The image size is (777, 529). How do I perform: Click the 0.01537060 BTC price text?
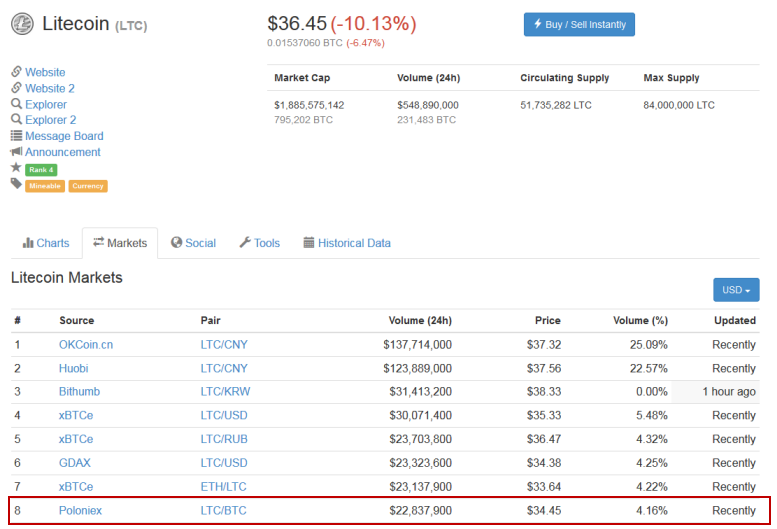(x=305, y=43)
